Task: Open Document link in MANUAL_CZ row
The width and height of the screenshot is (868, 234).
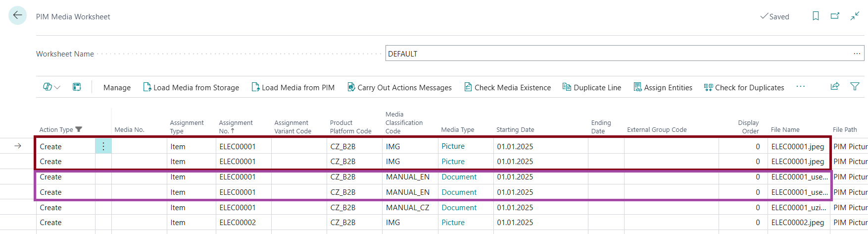Action: point(459,208)
